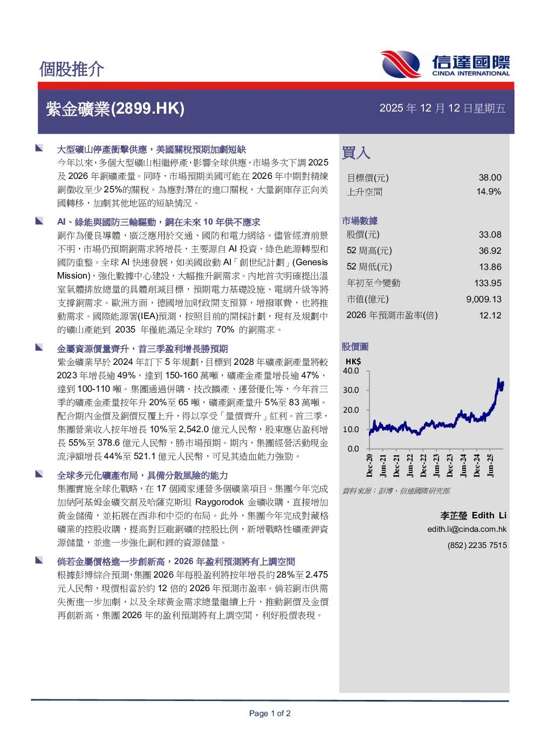This screenshot has width=535, height=756.
Task: Click share price value 33.08
Action: (x=490, y=235)
